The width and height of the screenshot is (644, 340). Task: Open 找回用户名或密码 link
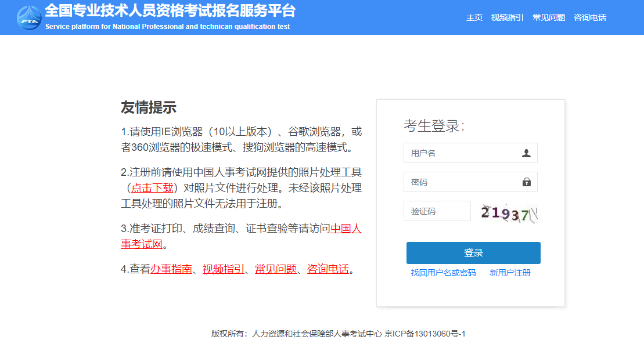click(443, 273)
